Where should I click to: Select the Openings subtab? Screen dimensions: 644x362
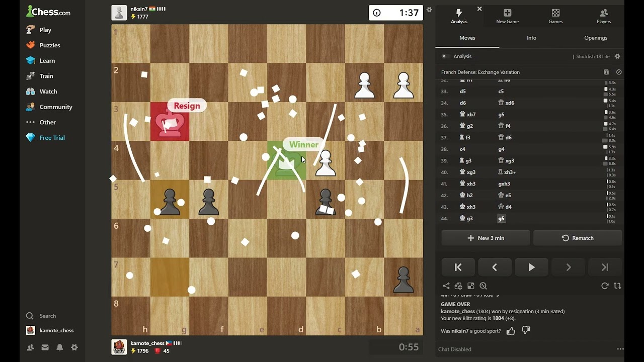tap(596, 38)
